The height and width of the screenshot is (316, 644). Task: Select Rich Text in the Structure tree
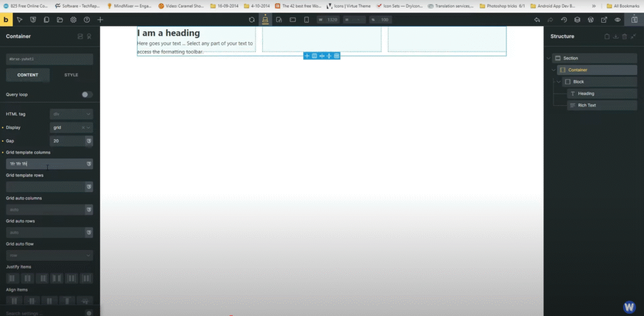587,105
